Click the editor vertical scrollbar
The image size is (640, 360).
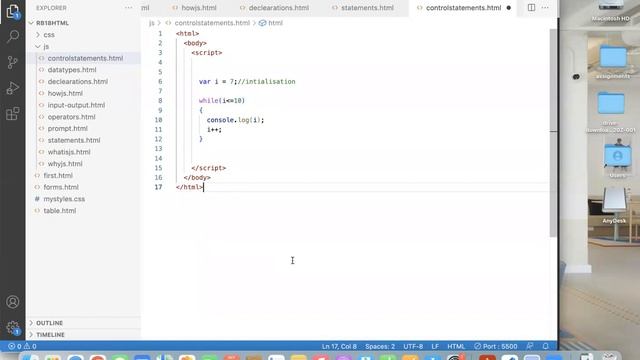click(553, 133)
